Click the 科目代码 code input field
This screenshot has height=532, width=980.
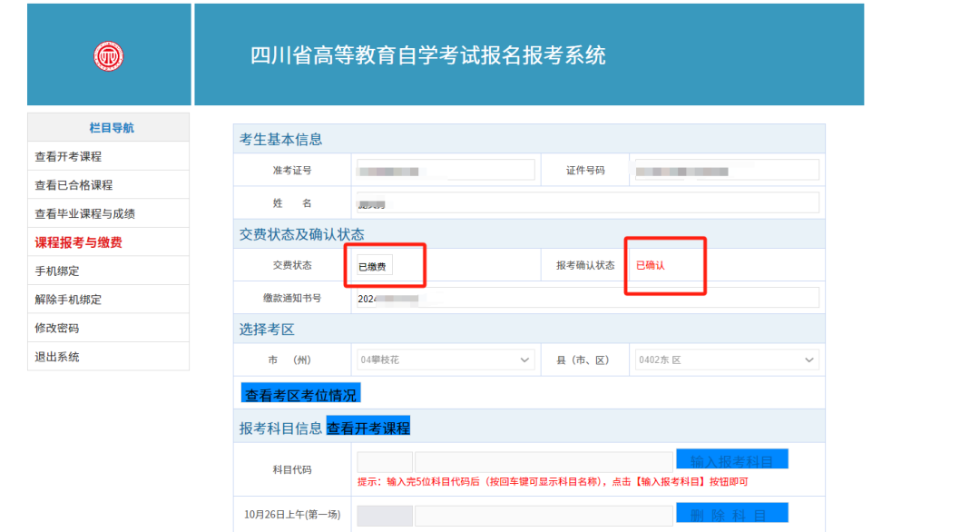pyautogui.click(x=385, y=462)
